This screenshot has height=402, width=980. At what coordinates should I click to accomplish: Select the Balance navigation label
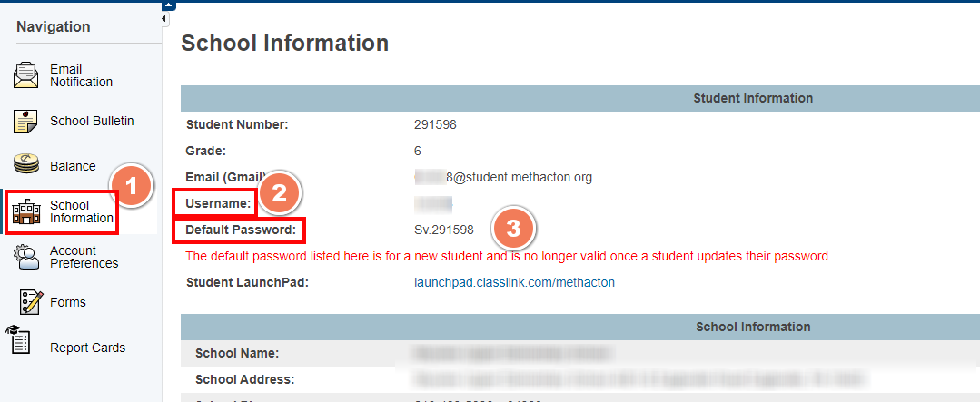point(74,166)
